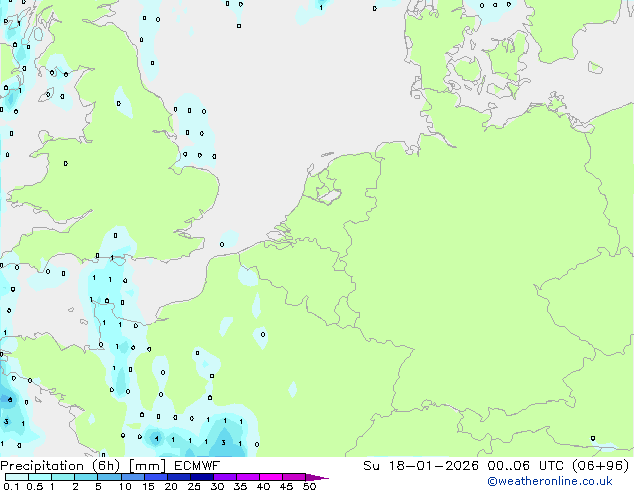Click the "Precipitation" title word

(x=42, y=466)
